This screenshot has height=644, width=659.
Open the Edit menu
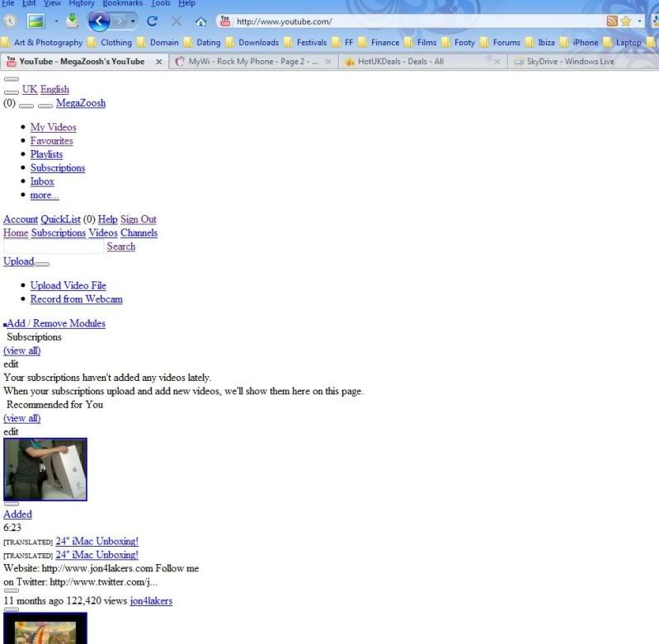[x=29, y=3]
